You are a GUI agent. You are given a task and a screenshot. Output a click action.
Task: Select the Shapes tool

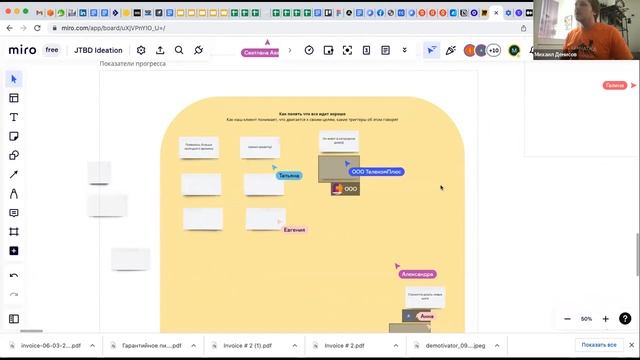14,156
